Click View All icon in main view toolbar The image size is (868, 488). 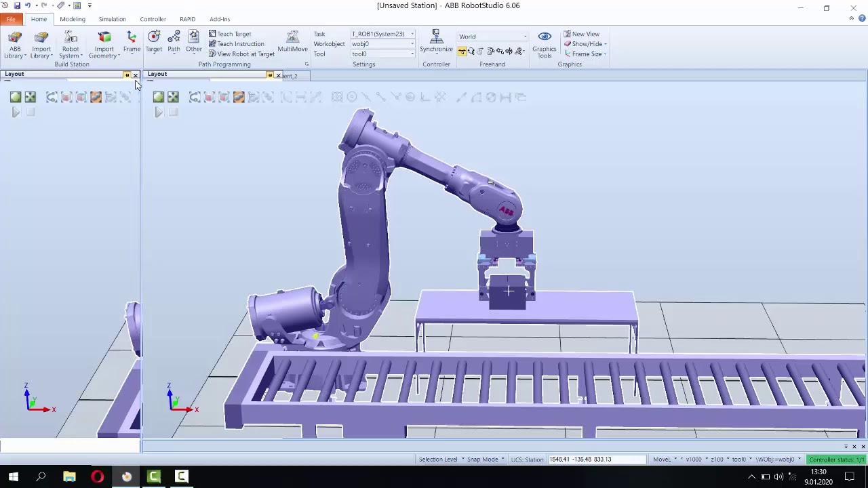pos(158,98)
